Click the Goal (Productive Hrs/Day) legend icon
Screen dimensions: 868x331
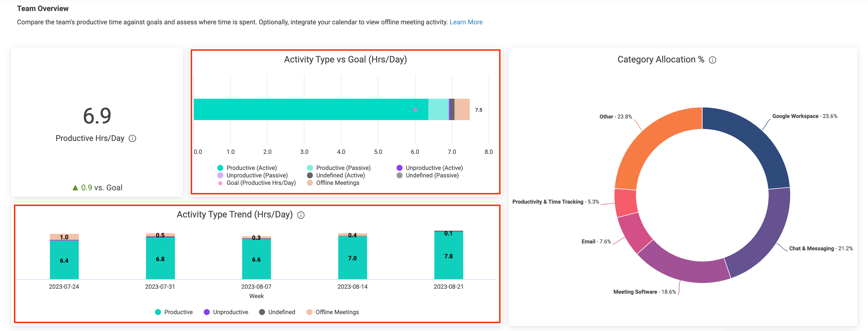(x=220, y=183)
